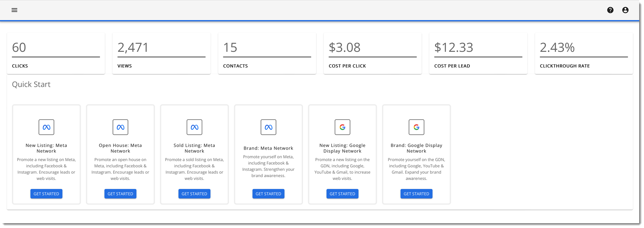Click the help question mark icon
The image size is (644, 228).
pos(610,10)
